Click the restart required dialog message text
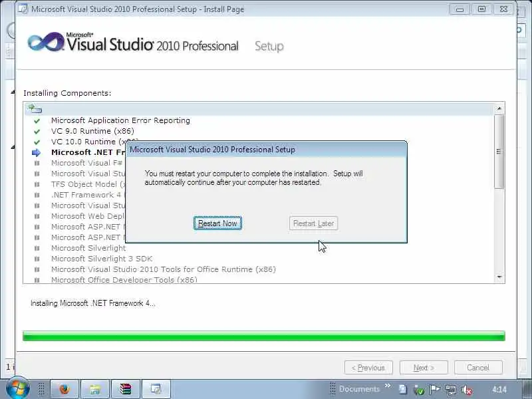Viewport: 532px width, 399px height. click(x=253, y=178)
